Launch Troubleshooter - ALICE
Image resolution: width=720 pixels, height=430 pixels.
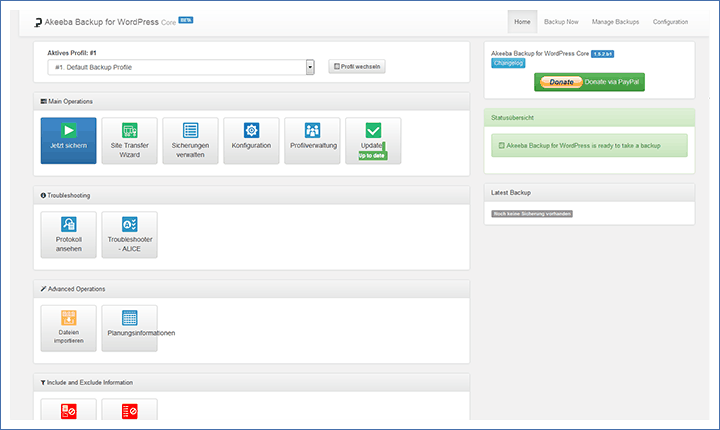pos(129,235)
